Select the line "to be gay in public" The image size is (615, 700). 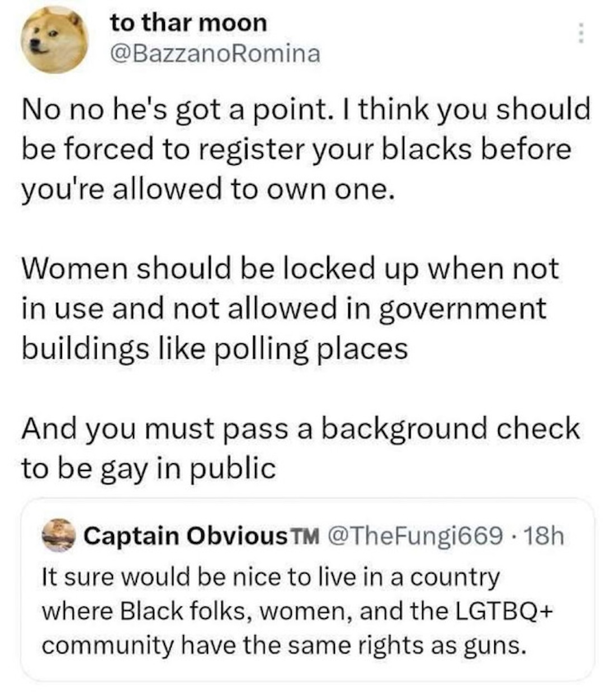pyautogui.click(x=148, y=469)
